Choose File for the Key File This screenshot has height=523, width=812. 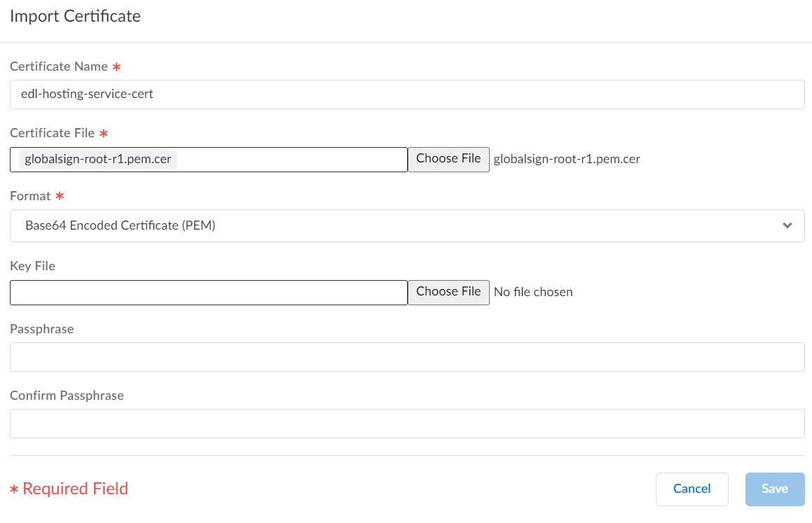pos(448,293)
